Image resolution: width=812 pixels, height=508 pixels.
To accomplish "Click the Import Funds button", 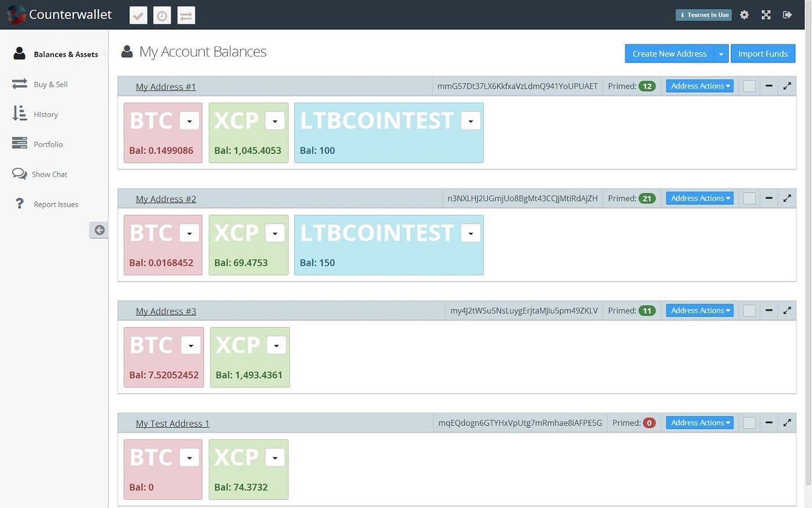I will [x=763, y=53].
